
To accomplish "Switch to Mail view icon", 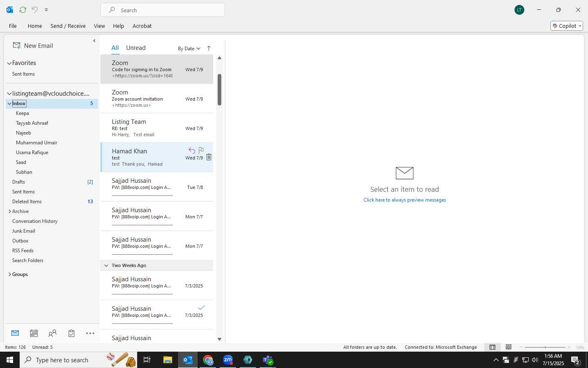I will (x=15, y=333).
